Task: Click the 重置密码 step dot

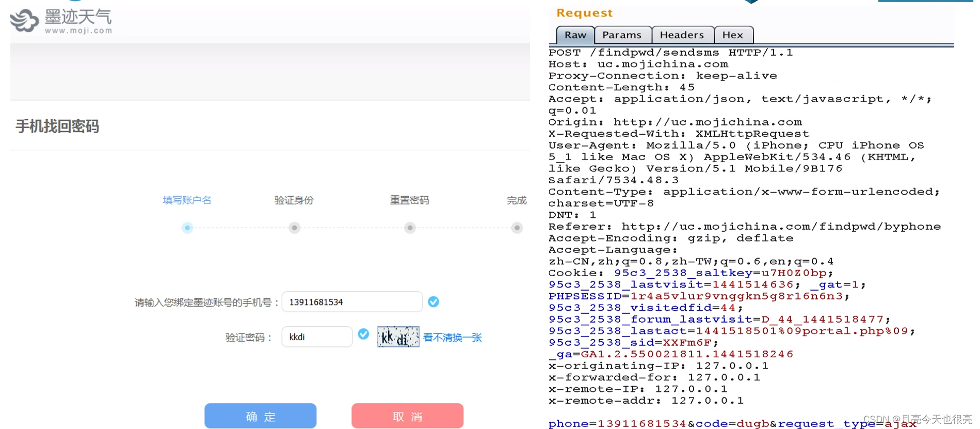Action: (x=410, y=228)
